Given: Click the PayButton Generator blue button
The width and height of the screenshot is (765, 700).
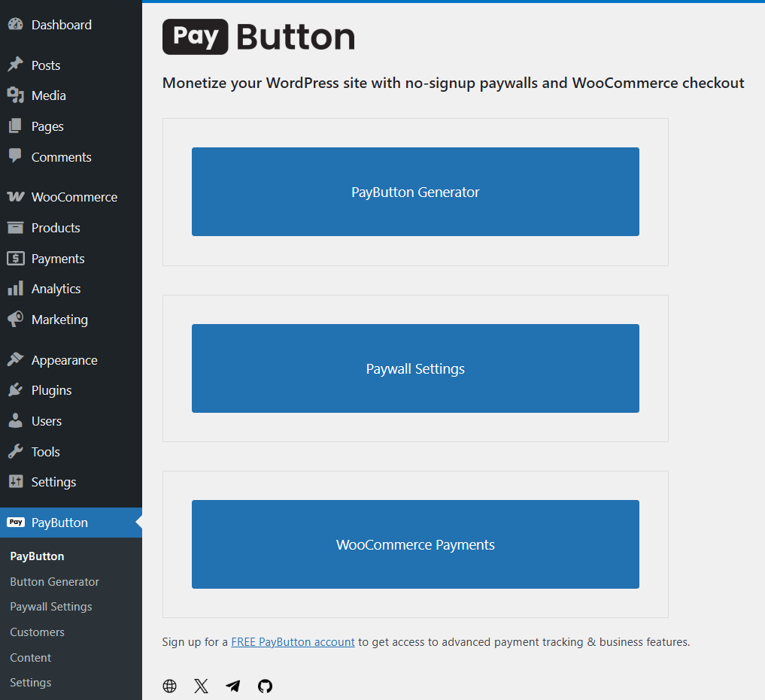Looking at the screenshot, I should pos(415,192).
